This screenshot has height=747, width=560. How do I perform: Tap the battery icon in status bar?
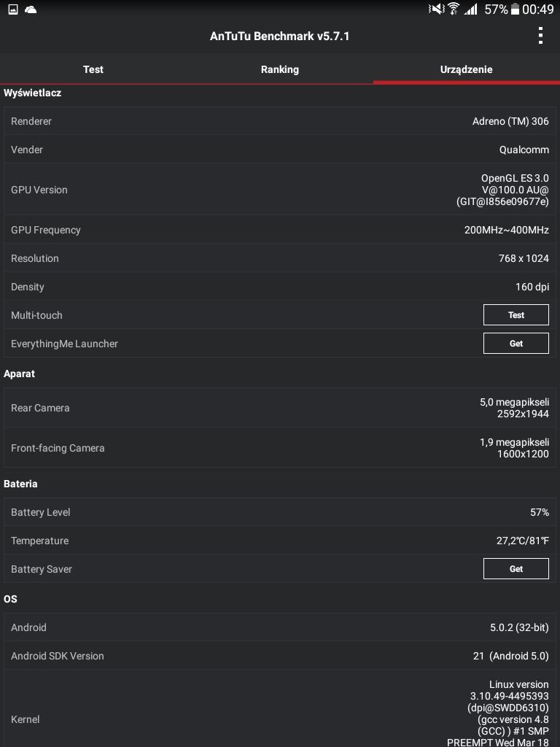(515, 9)
